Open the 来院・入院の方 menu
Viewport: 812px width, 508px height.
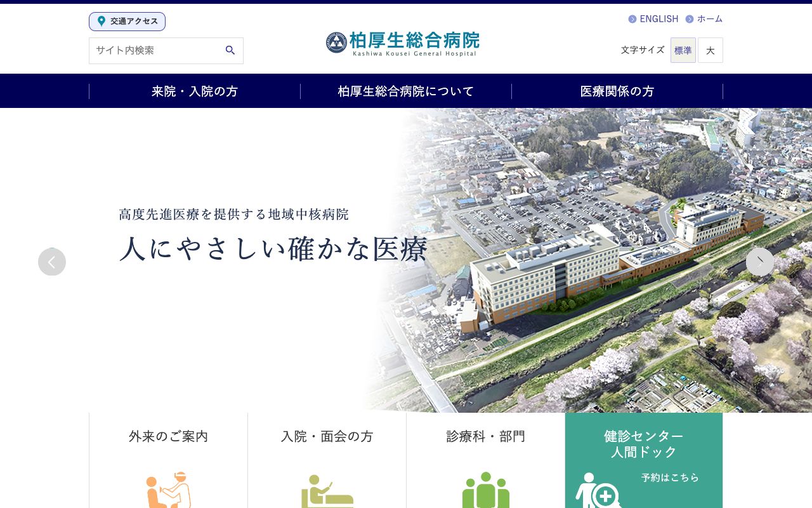[x=194, y=91]
